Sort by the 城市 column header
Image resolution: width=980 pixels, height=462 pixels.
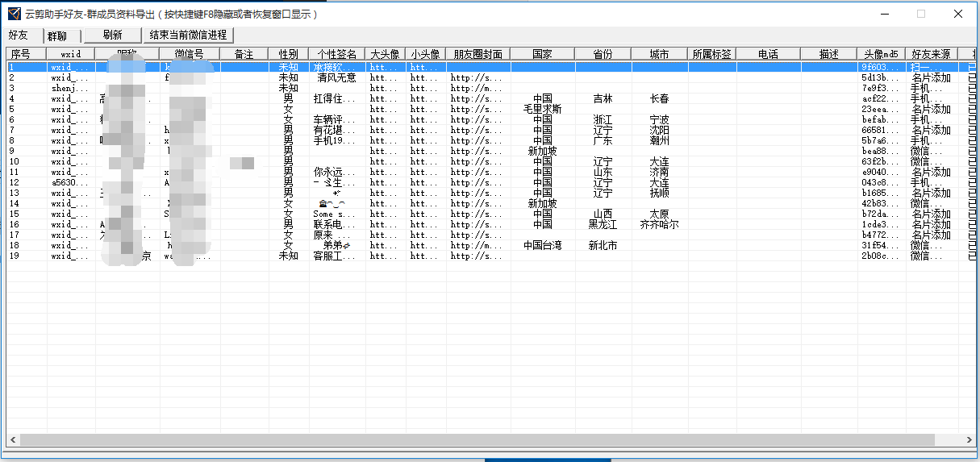[x=659, y=54]
